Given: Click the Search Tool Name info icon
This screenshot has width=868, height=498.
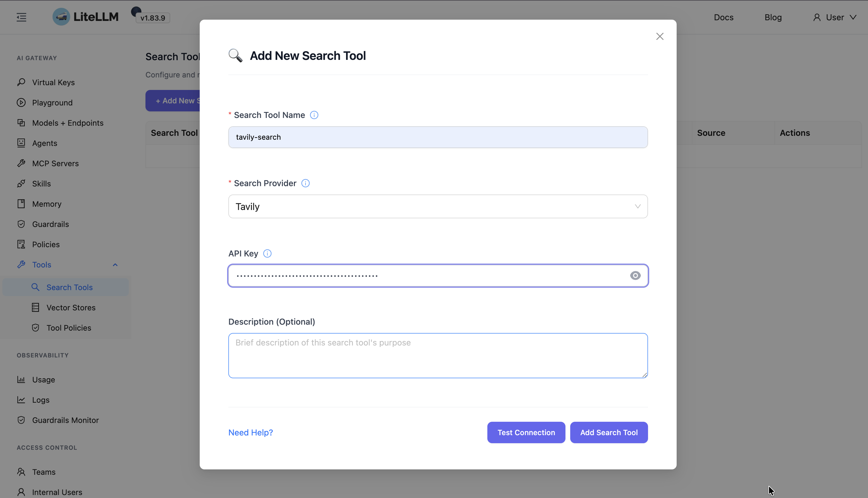Looking at the screenshot, I should (314, 115).
